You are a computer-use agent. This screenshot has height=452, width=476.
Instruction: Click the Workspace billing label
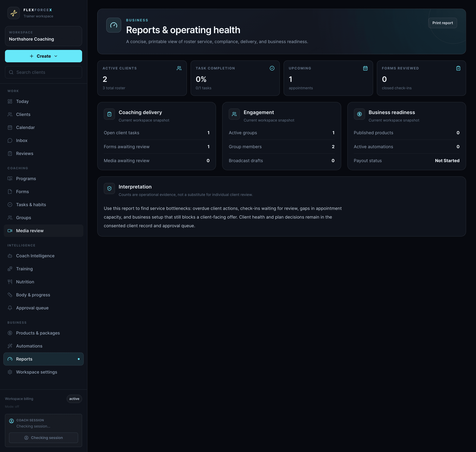[19, 399]
